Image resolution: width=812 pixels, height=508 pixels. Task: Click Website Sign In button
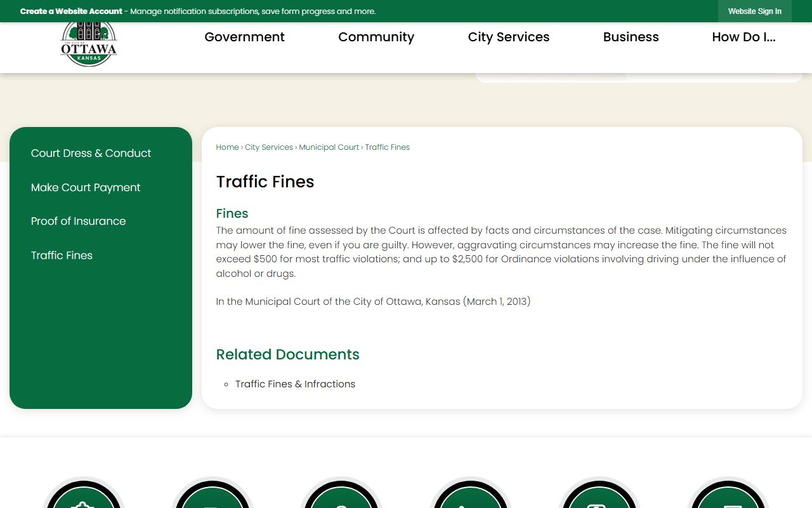[755, 11]
